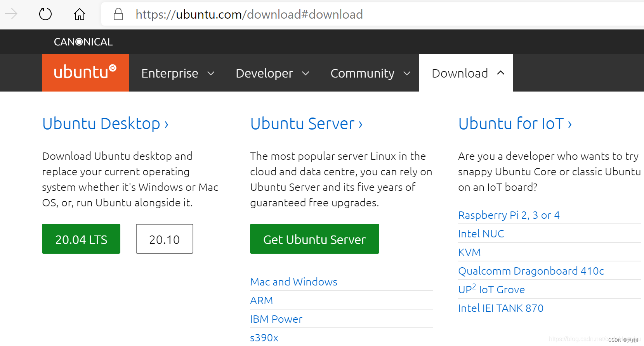Open the Ubuntu Desktop heading link

click(105, 124)
